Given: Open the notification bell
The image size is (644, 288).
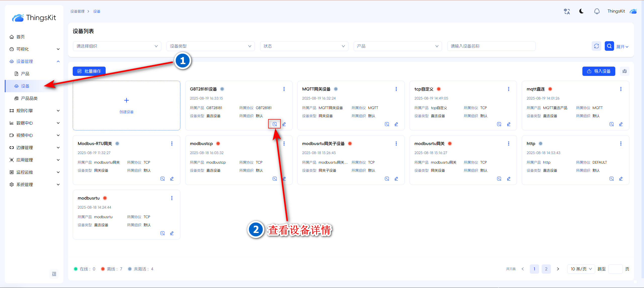Looking at the screenshot, I should tap(597, 11).
